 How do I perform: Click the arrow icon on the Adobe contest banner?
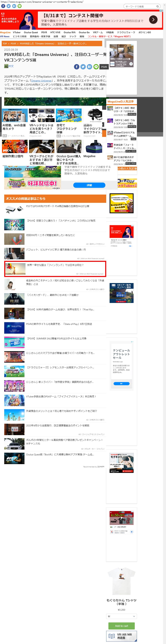click(x=153, y=20)
